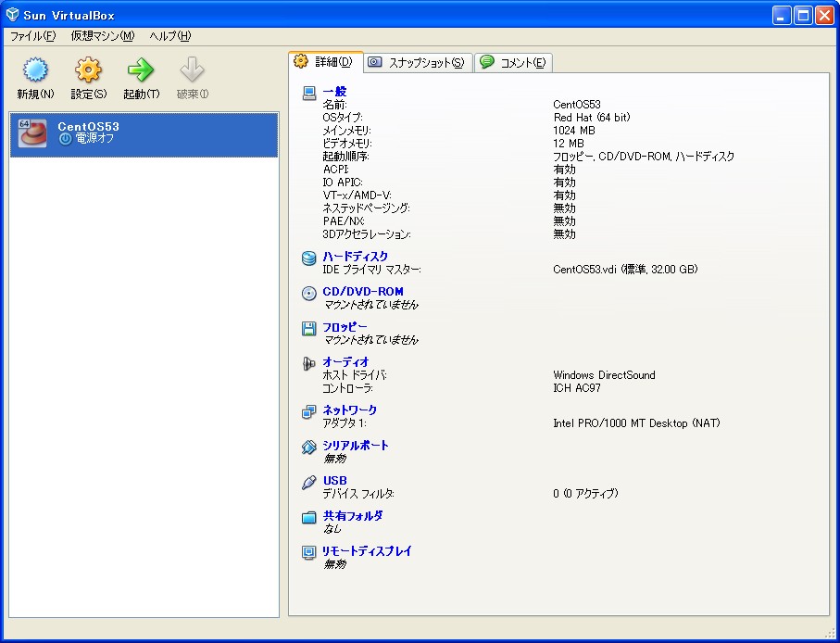The width and height of the screenshot is (840, 643).
Task: Start VM with 起動(T) green arrow
Action: pos(141,69)
